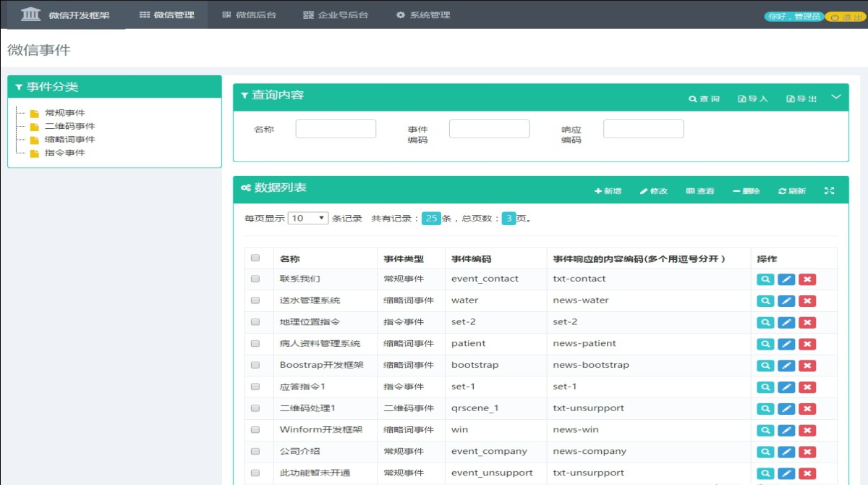This screenshot has width=868, height=485.
Task: Edit icon for 地理位置指令 row
Action: pos(786,323)
